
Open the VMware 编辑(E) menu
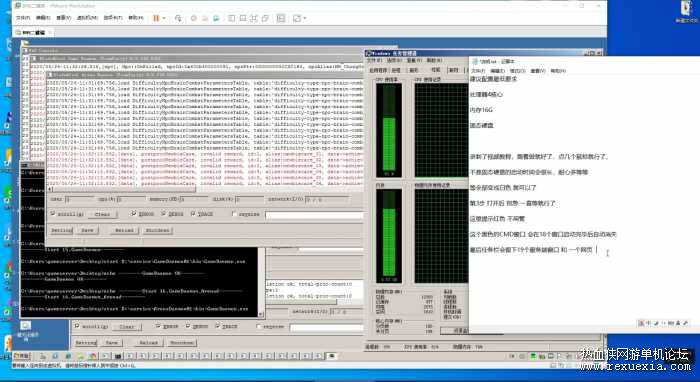[x=43, y=18]
